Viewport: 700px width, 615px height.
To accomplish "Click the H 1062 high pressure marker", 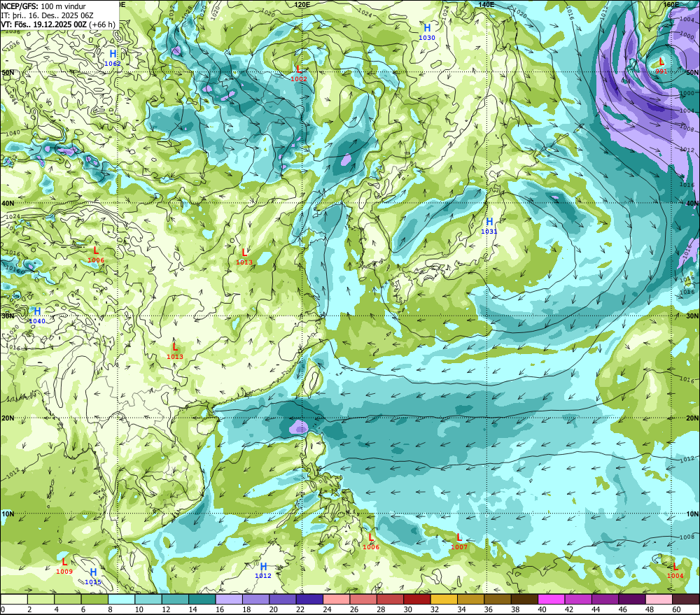I will (x=113, y=58).
